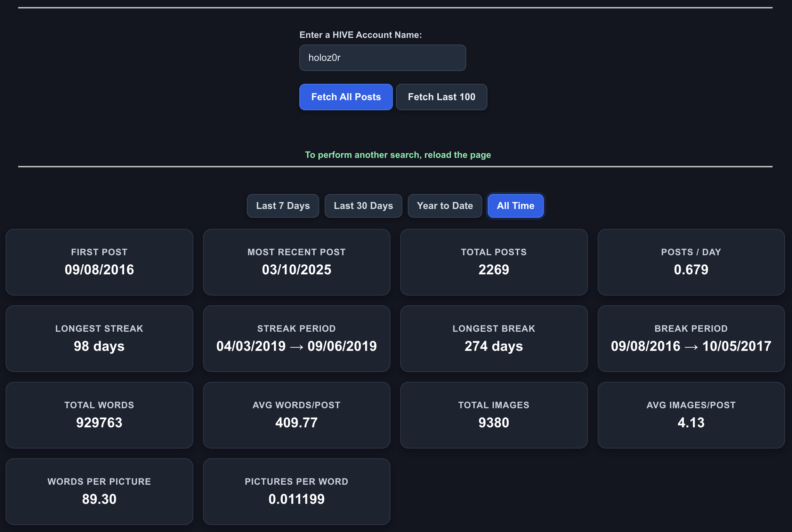Click the First Post stat card

99,262
